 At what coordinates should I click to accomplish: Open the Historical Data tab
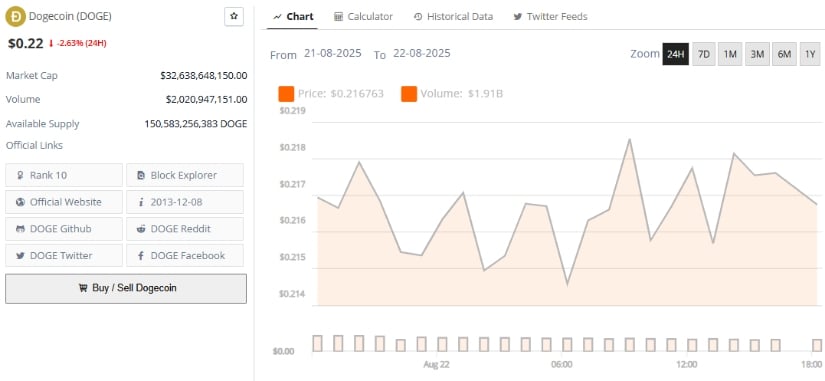click(454, 17)
